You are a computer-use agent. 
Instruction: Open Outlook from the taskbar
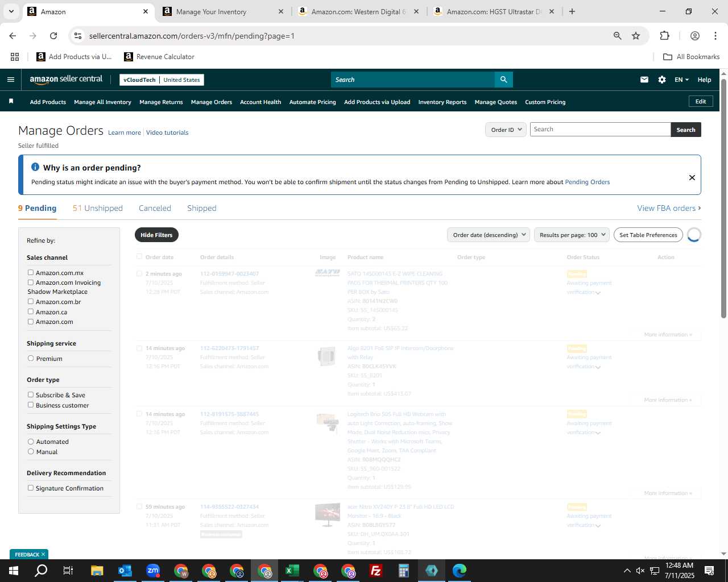click(125, 571)
